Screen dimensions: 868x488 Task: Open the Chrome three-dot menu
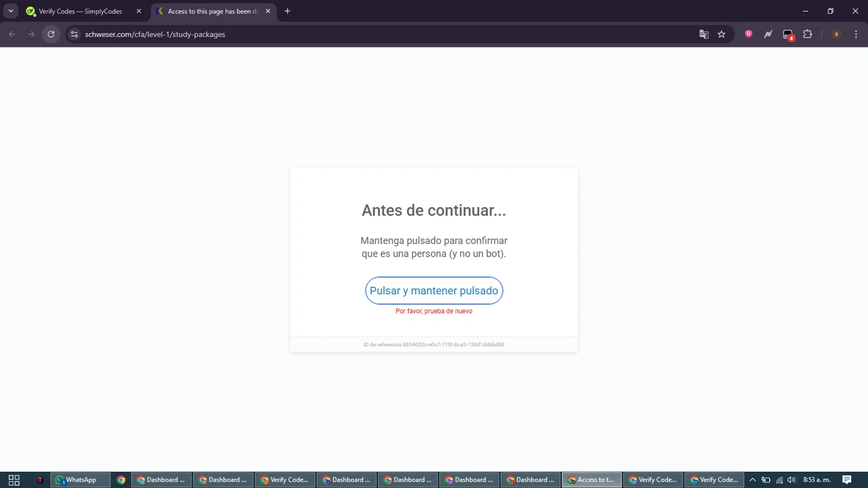coord(856,34)
